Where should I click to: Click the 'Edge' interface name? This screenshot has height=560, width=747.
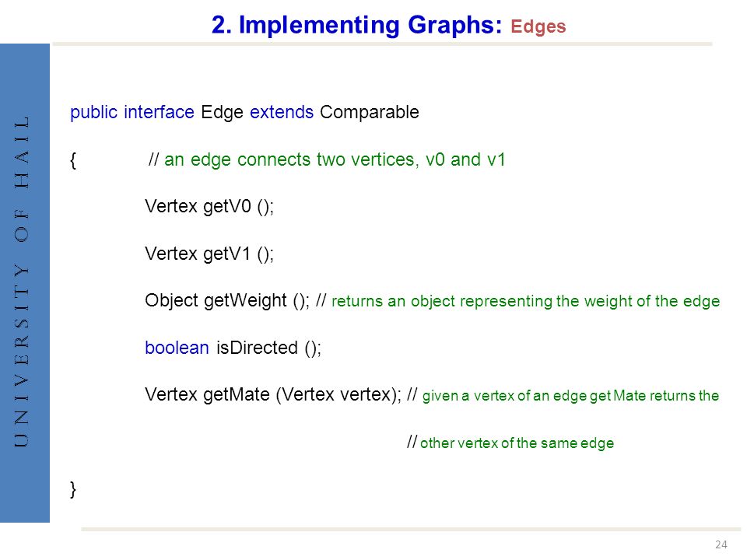pyautogui.click(x=222, y=112)
